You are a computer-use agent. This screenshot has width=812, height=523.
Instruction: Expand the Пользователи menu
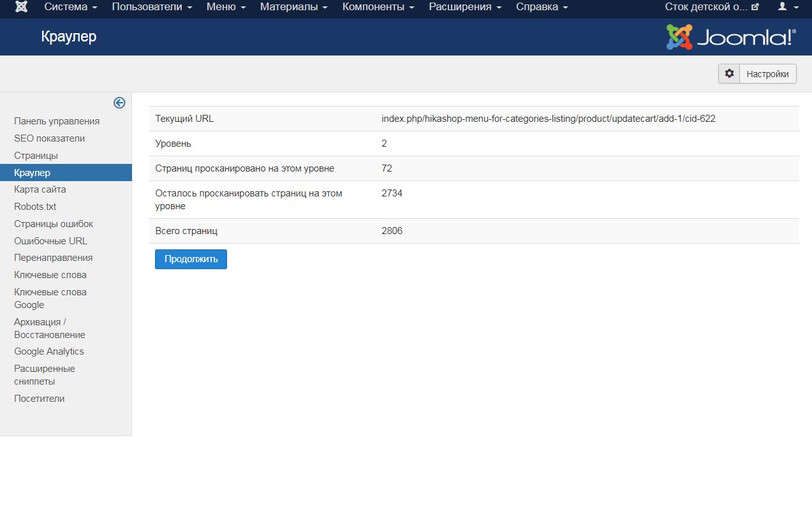pyautogui.click(x=152, y=7)
